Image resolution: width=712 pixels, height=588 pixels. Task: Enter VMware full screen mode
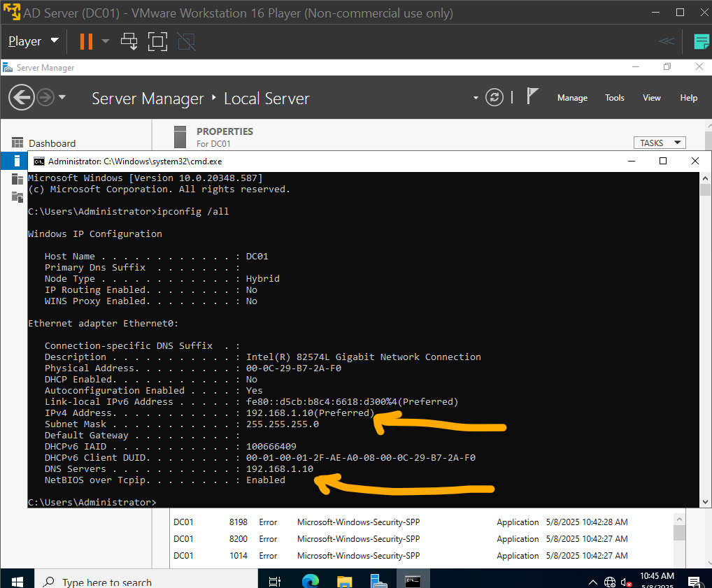[157, 41]
